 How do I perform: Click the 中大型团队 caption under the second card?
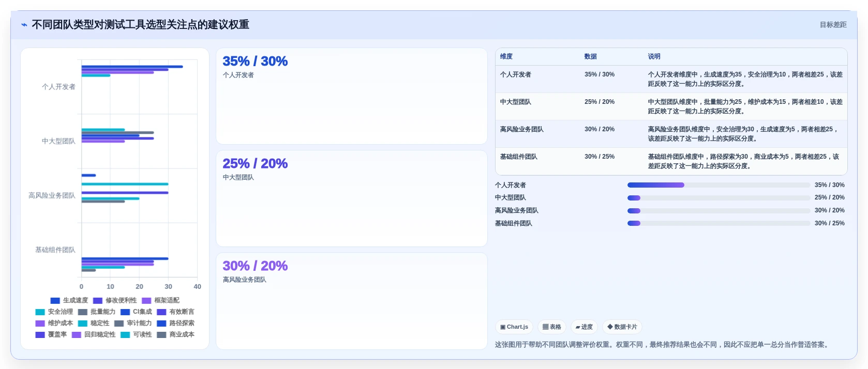238,177
